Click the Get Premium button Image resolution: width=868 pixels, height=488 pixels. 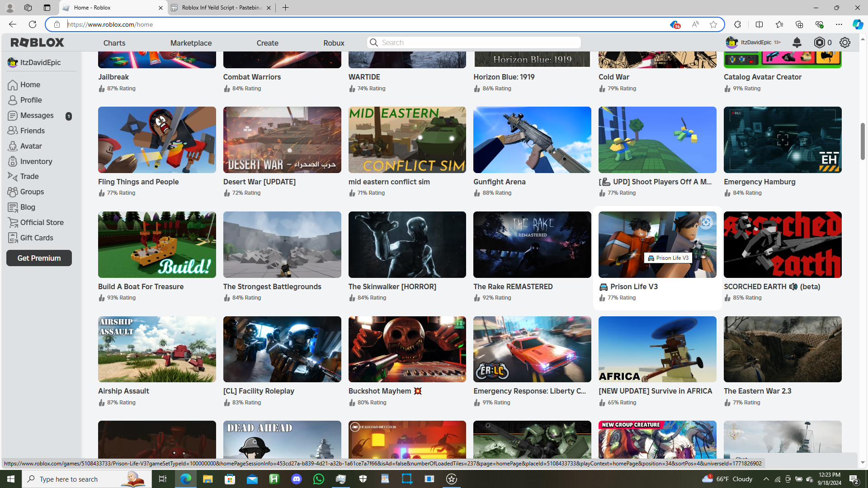pos(39,258)
